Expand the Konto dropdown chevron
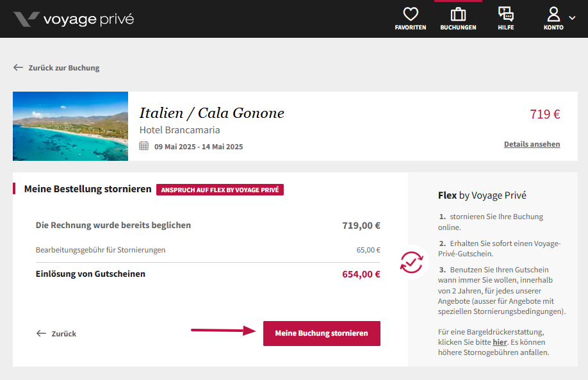The image size is (588, 380). coord(572,18)
